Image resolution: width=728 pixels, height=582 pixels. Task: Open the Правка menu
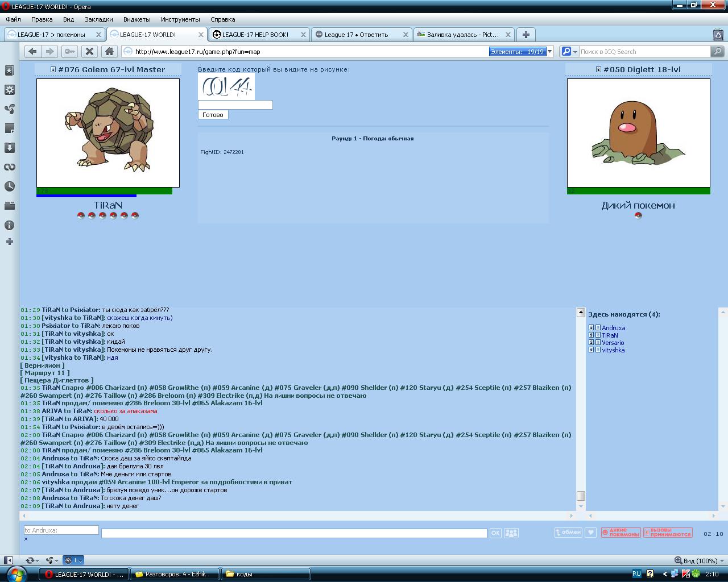[x=42, y=19]
